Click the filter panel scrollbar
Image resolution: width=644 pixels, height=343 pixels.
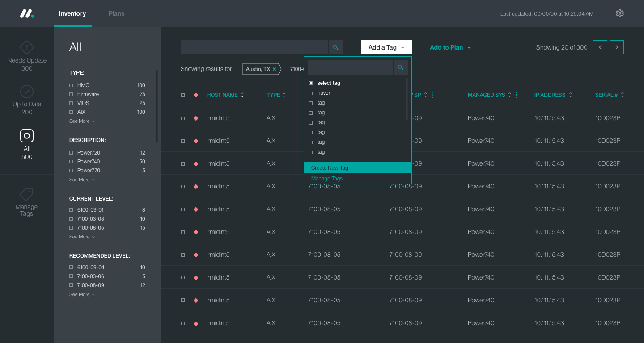(157, 106)
